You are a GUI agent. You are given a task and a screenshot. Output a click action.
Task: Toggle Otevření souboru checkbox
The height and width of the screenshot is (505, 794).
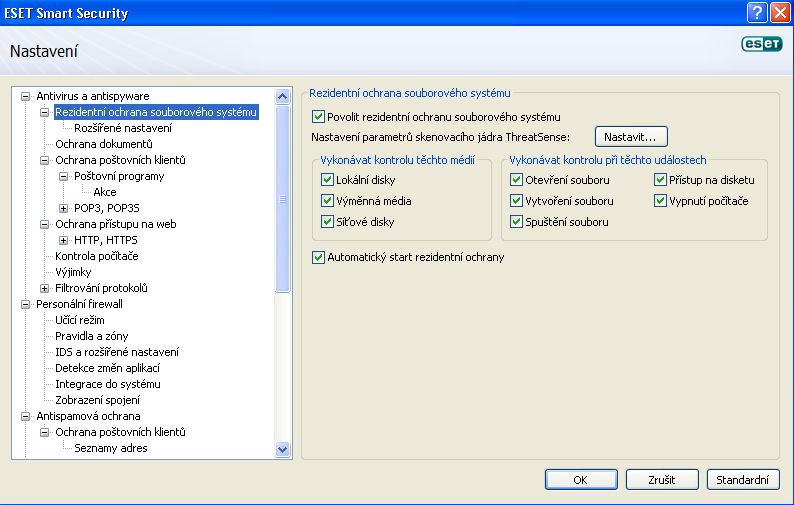[516, 180]
